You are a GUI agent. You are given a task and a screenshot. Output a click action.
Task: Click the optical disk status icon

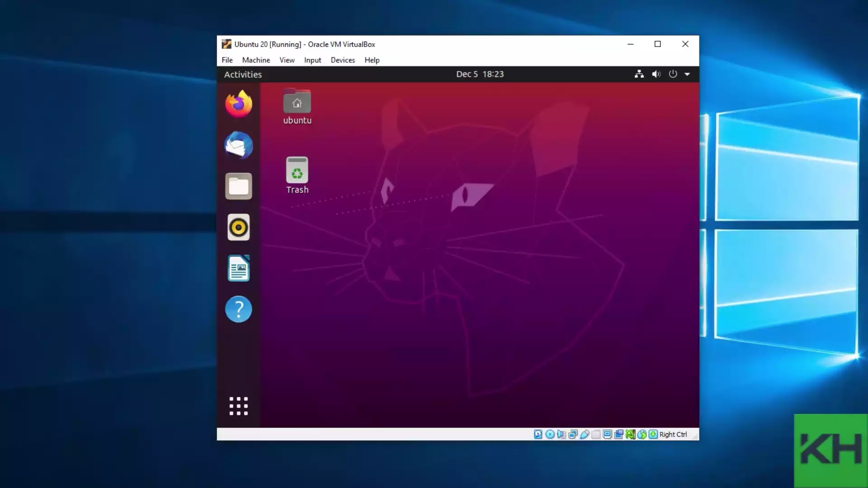pos(550,434)
